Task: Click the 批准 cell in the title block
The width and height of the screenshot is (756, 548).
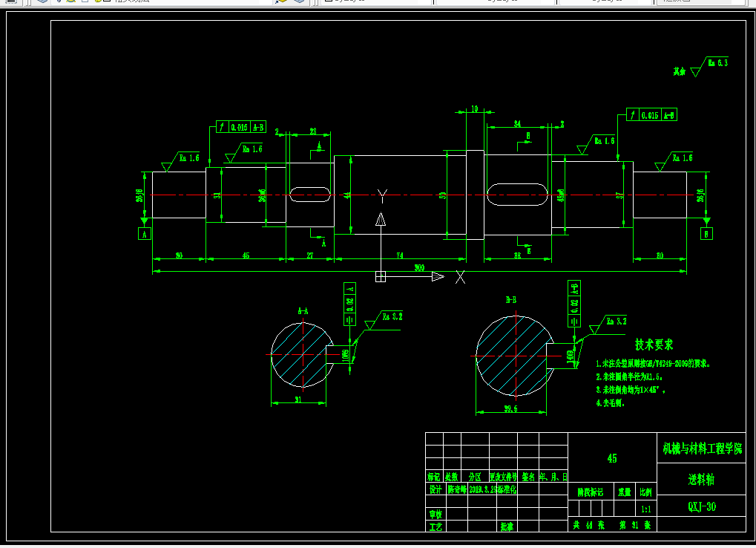Action: pyautogui.click(x=507, y=526)
